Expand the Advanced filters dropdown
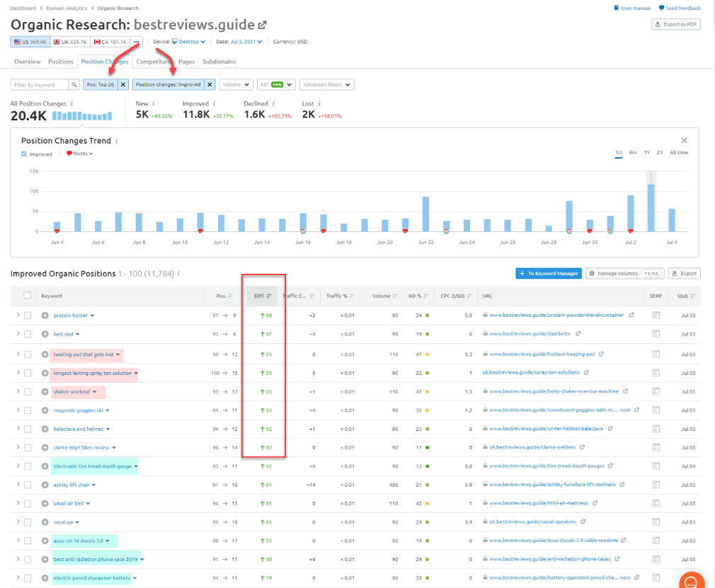This screenshot has height=588, width=715. pos(326,85)
